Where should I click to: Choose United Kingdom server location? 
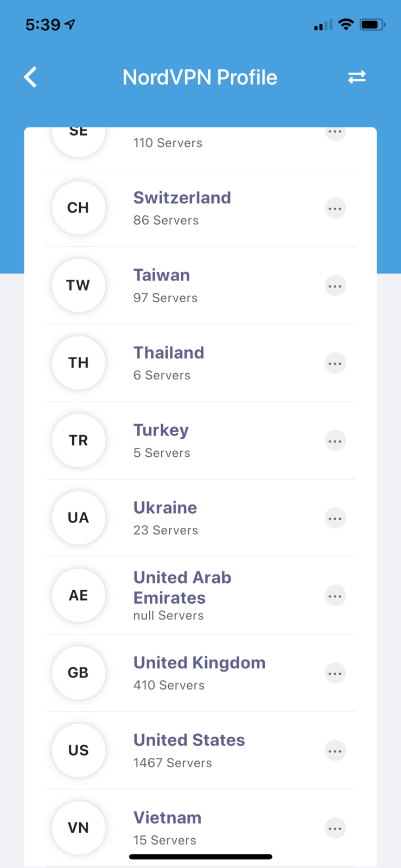pyautogui.click(x=199, y=663)
